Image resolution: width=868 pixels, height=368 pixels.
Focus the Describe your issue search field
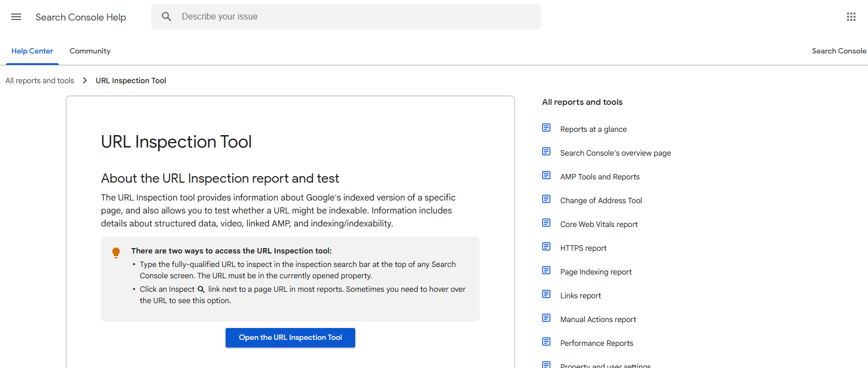coord(346,17)
